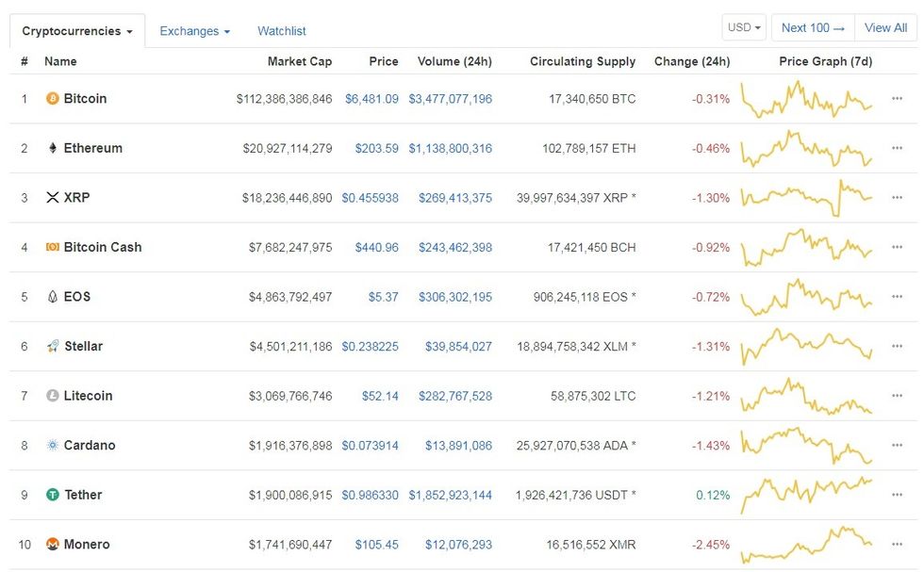Click Ethereum's 7-day price graph

pos(808,148)
